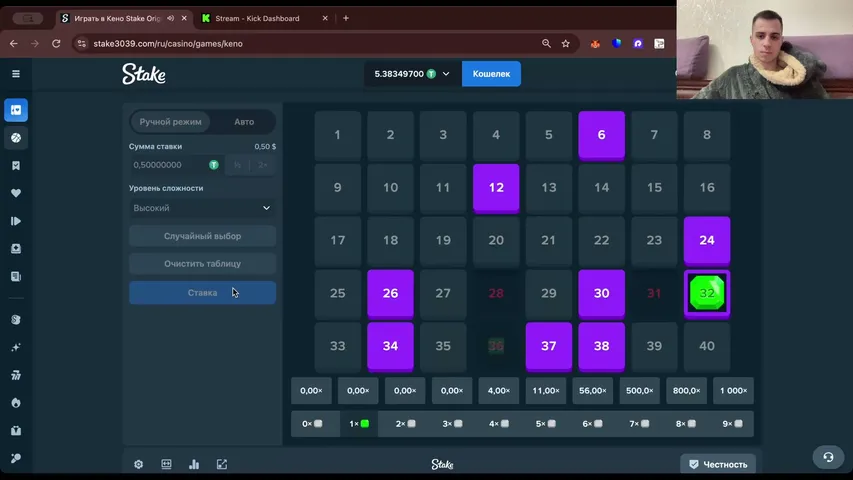Image resolution: width=853 pixels, height=480 pixels.
Task: Reload the page
Action: pos(56,44)
